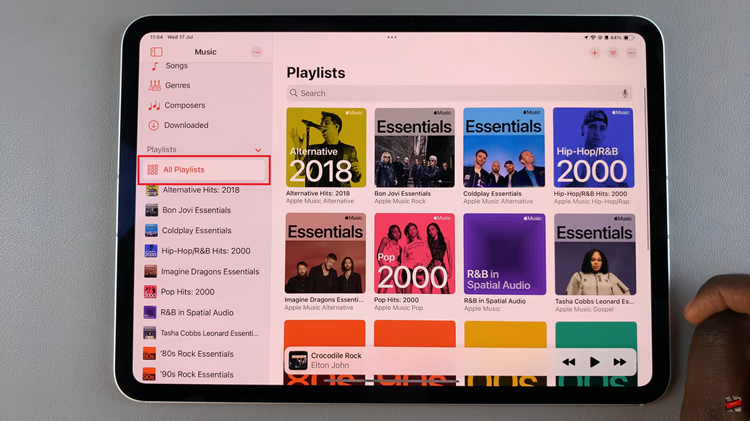Open Hip-Hop/R&B 2000 playlist cover

coord(593,147)
